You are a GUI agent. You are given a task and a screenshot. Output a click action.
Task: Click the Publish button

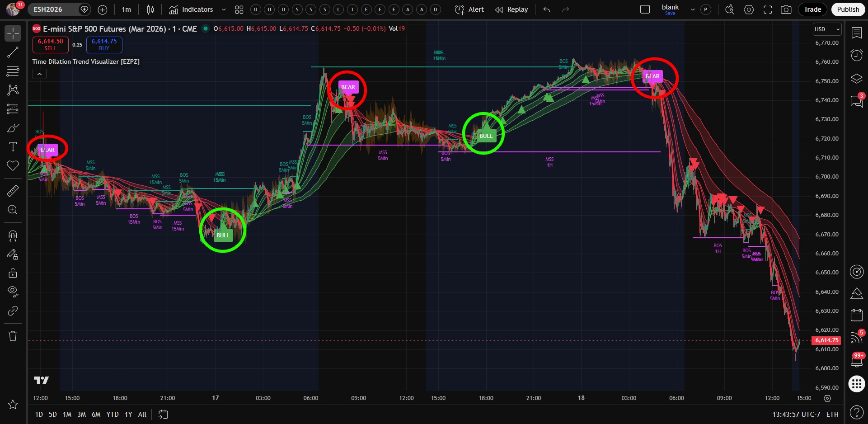pos(848,9)
